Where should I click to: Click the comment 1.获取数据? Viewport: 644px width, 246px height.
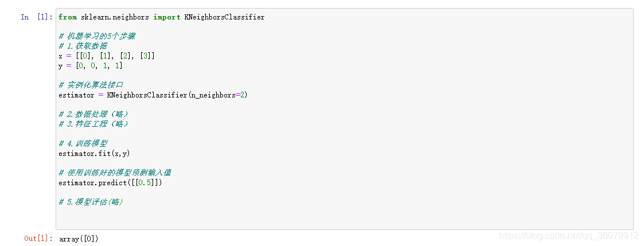[83, 46]
